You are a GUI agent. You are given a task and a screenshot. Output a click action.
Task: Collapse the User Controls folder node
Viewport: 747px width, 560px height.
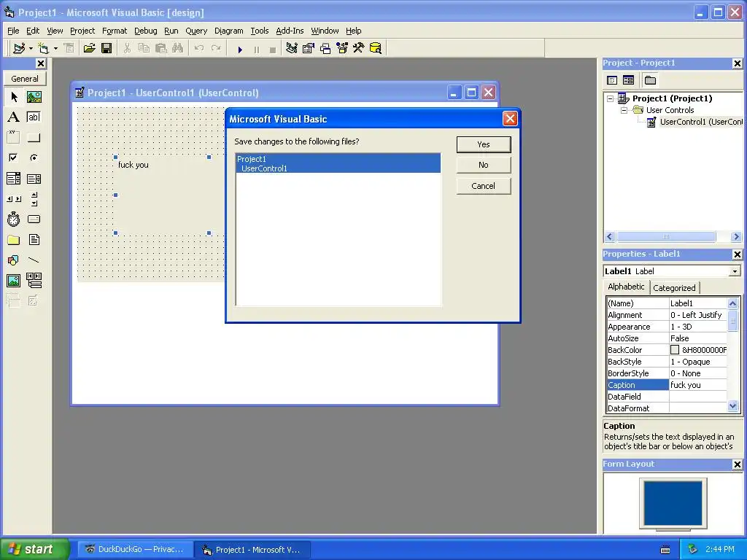[x=624, y=110]
